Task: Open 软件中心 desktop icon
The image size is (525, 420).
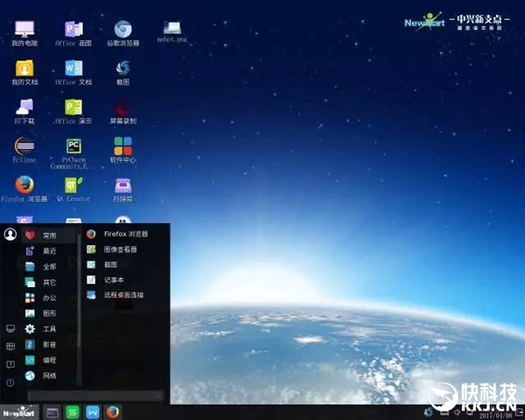Action: [x=123, y=145]
